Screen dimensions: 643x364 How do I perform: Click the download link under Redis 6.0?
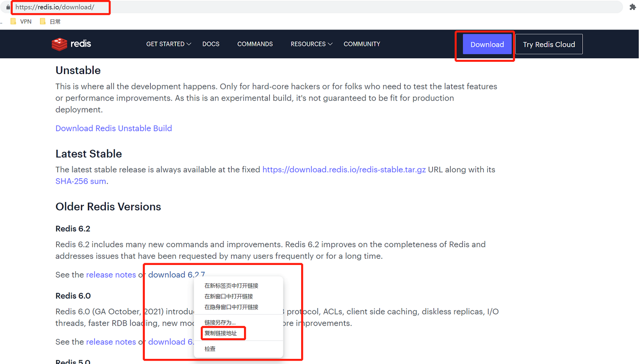click(x=171, y=342)
